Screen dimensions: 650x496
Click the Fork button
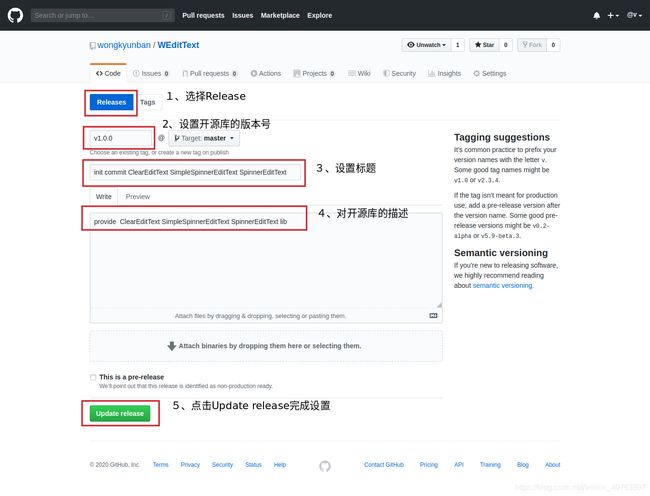532,45
